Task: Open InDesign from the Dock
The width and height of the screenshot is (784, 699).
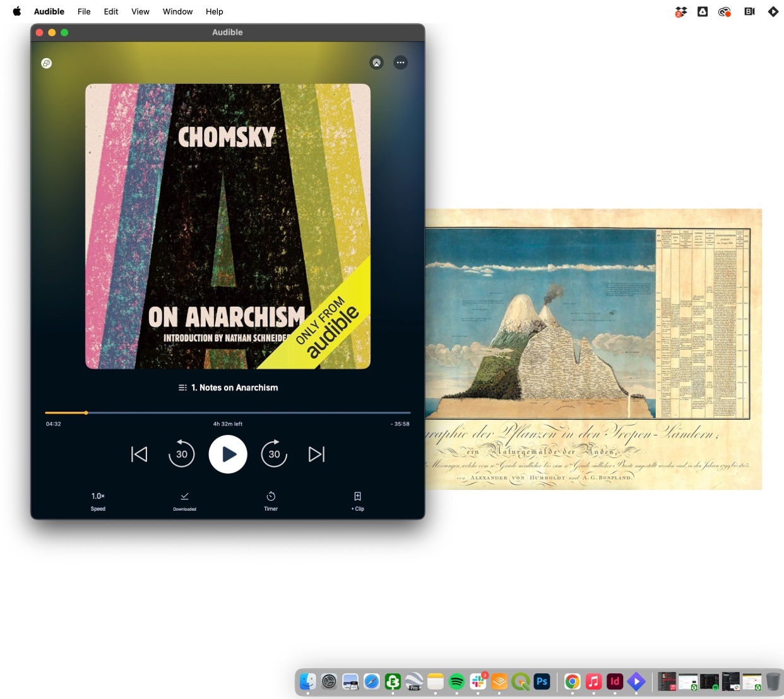Action: [x=615, y=682]
